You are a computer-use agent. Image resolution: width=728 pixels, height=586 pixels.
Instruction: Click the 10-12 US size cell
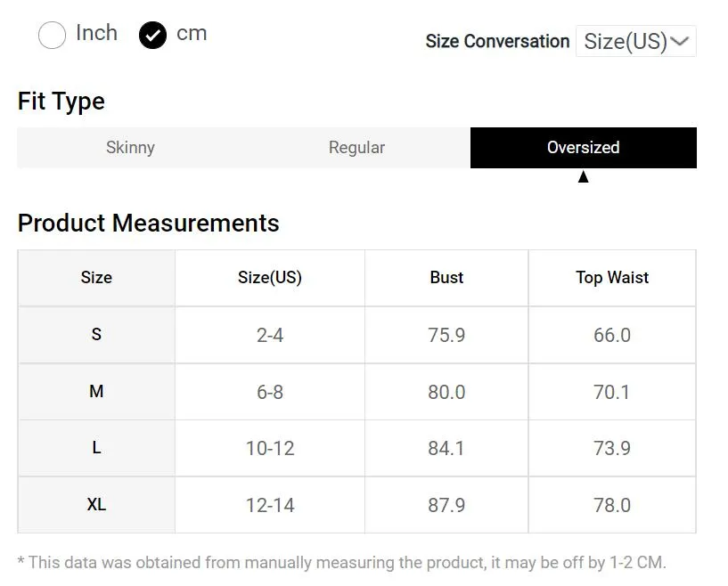tap(270, 449)
